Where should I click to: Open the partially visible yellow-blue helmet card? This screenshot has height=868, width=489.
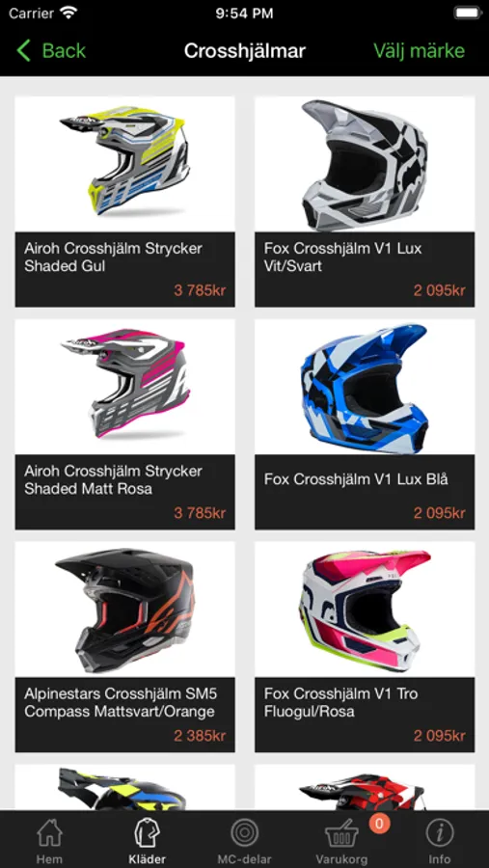tap(125, 787)
